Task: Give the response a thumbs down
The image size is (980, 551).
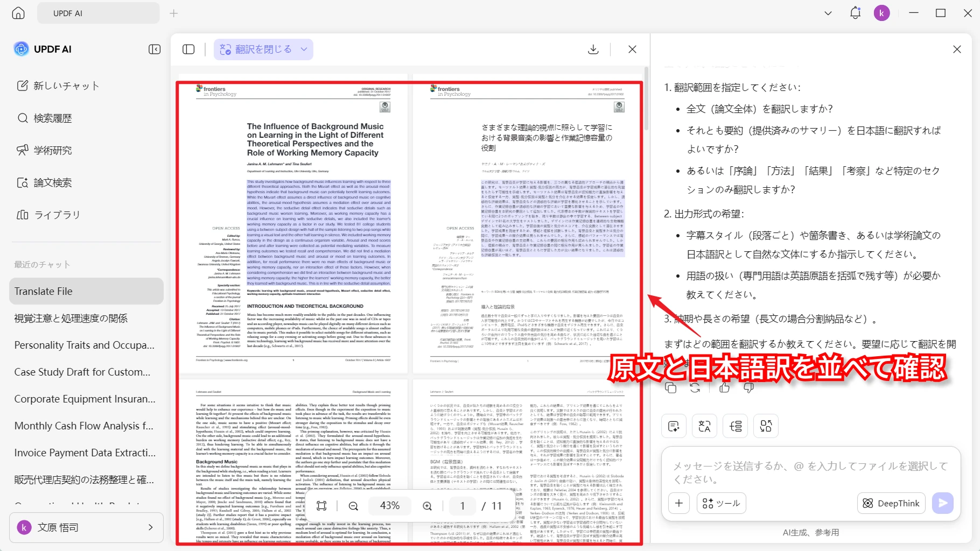Action: click(748, 387)
